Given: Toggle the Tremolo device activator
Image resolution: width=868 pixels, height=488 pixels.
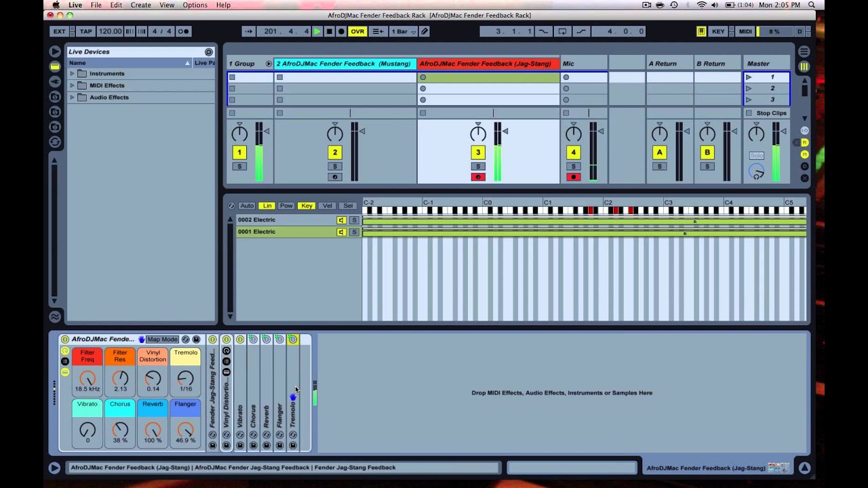Looking at the screenshot, I should (293, 340).
